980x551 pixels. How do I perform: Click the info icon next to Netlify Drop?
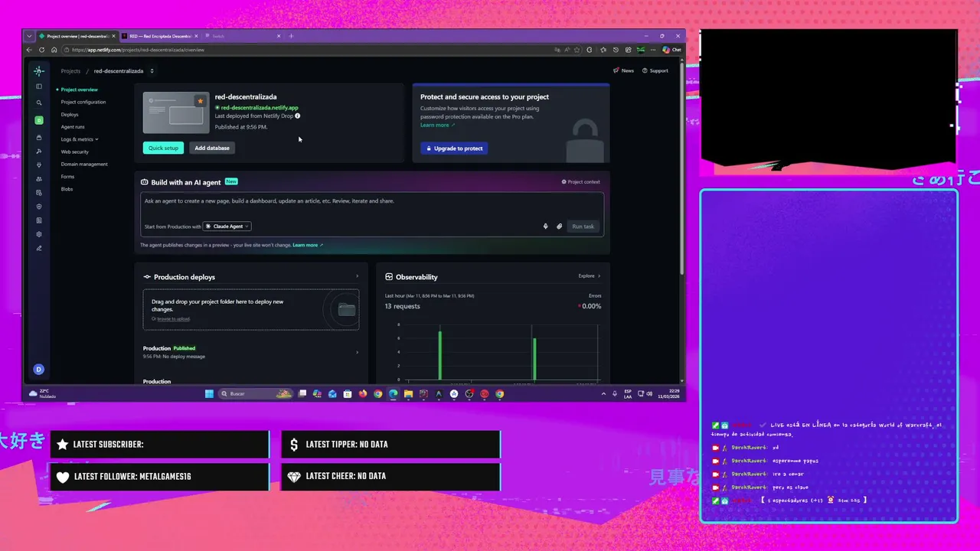[x=297, y=116]
